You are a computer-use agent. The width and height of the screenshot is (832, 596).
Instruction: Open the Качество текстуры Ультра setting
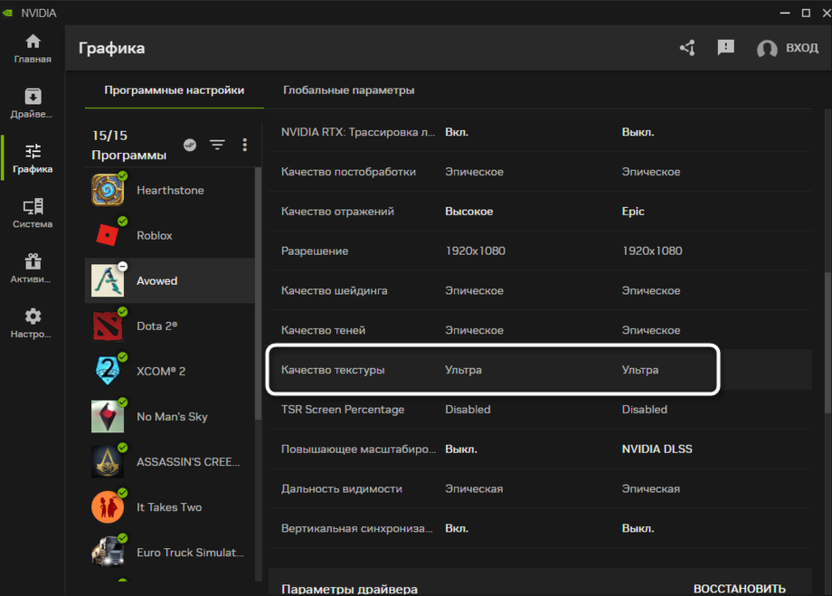463,370
